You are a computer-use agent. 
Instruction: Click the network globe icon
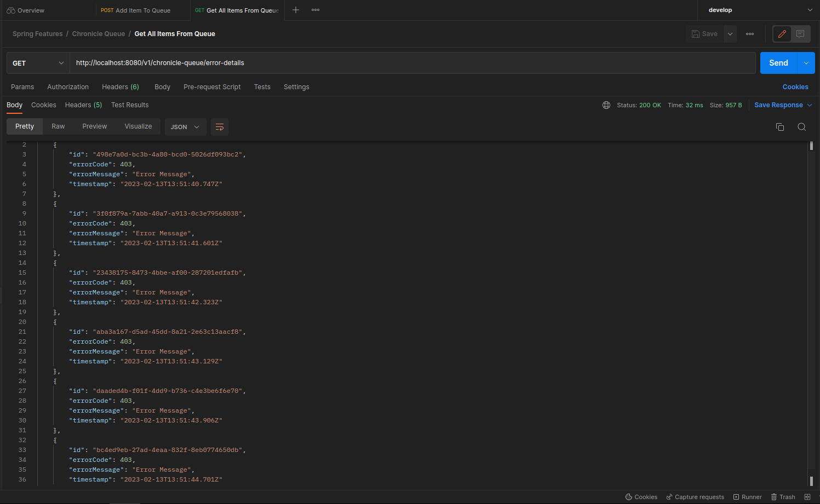pos(606,105)
